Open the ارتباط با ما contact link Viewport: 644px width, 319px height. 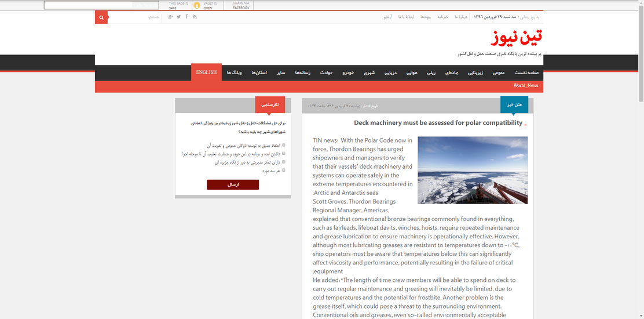[x=406, y=17]
